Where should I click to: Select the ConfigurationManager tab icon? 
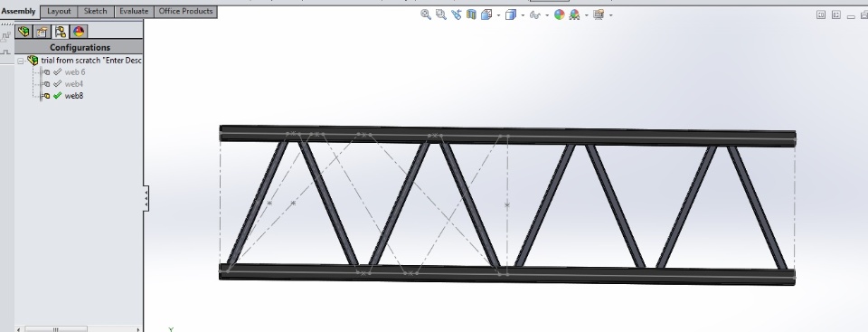click(x=61, y=32)
